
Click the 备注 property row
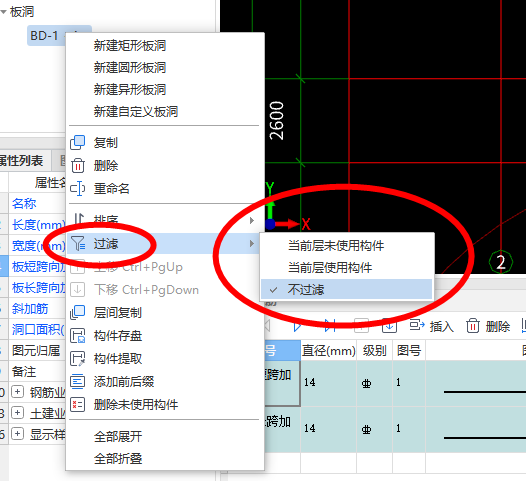click(33, 372)
